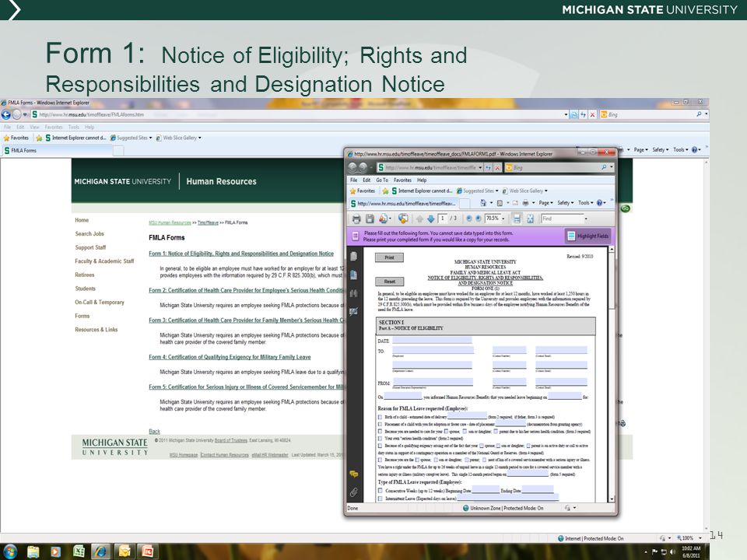This screenshot has height=560, width=747.
Task: Click the PDF toolbar save (floppy disk) icon
Action: [370, 219]
